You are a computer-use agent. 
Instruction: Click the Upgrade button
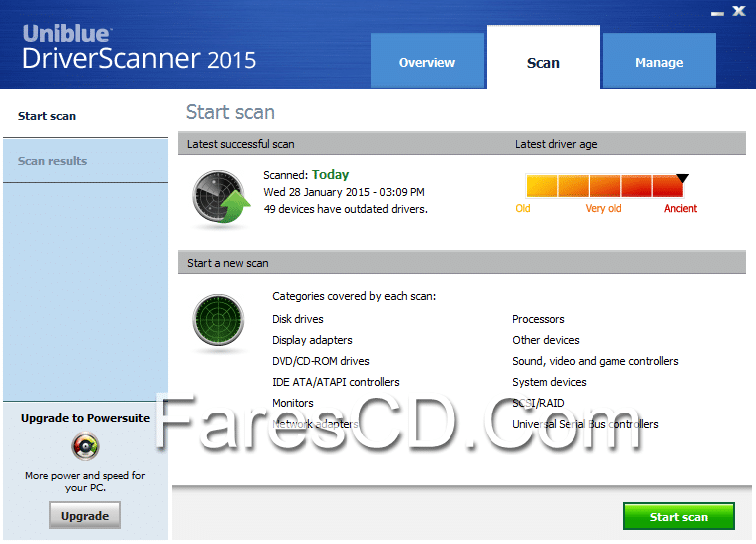(x=85, y=516)
